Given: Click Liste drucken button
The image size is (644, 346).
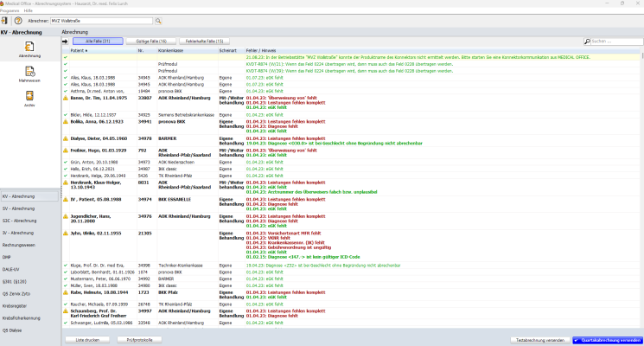Looking at the screenshot, I should pos(87,340).
